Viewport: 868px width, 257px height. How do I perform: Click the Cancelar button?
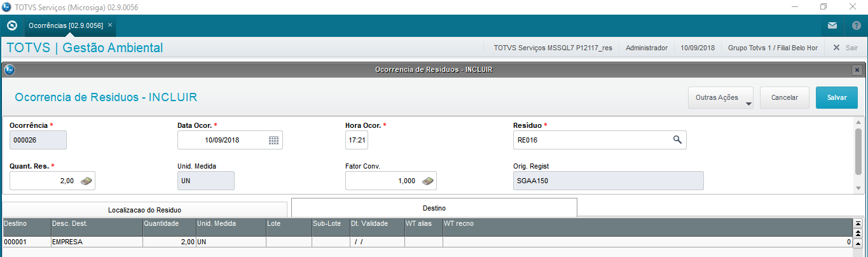tap(784, 97)
